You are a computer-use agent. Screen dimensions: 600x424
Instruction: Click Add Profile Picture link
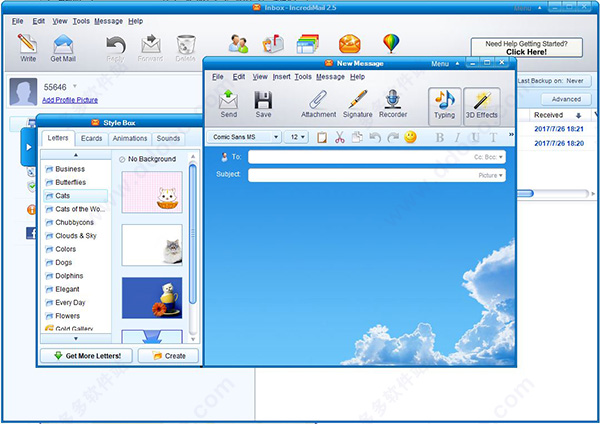click(x=70, y=100)
